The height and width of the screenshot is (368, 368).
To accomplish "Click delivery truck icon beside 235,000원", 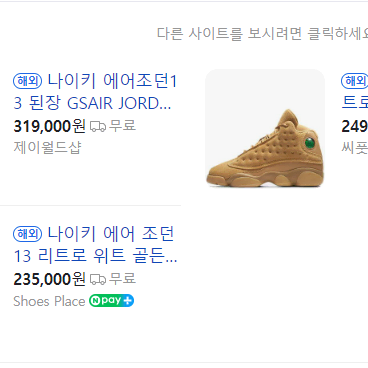I will 98,280.
